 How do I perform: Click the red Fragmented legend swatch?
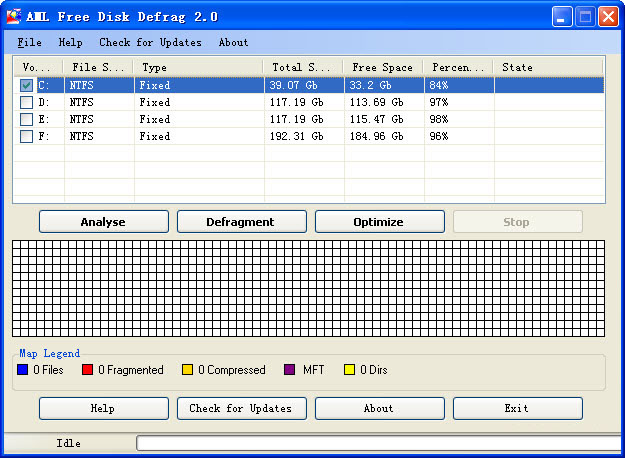[x=88, y=370]
